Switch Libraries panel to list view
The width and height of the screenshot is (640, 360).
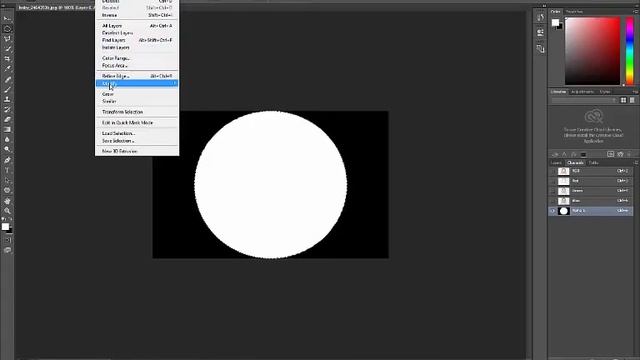click(632, 100)
